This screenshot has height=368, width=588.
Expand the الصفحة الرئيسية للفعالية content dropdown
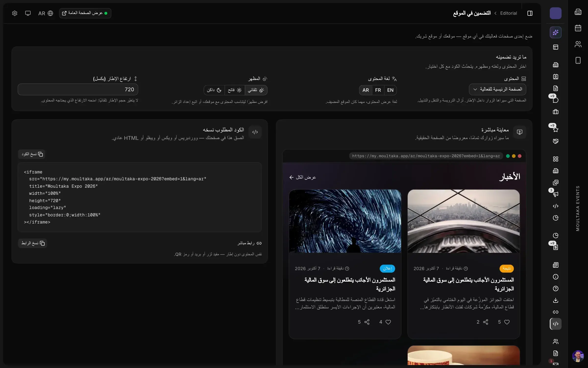point(497,89)
